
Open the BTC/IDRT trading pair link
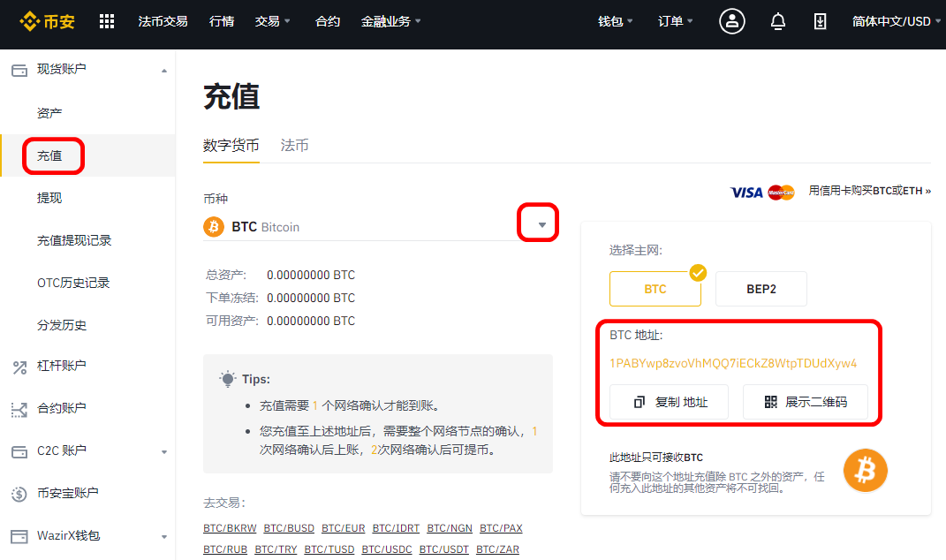coord(396,528)
